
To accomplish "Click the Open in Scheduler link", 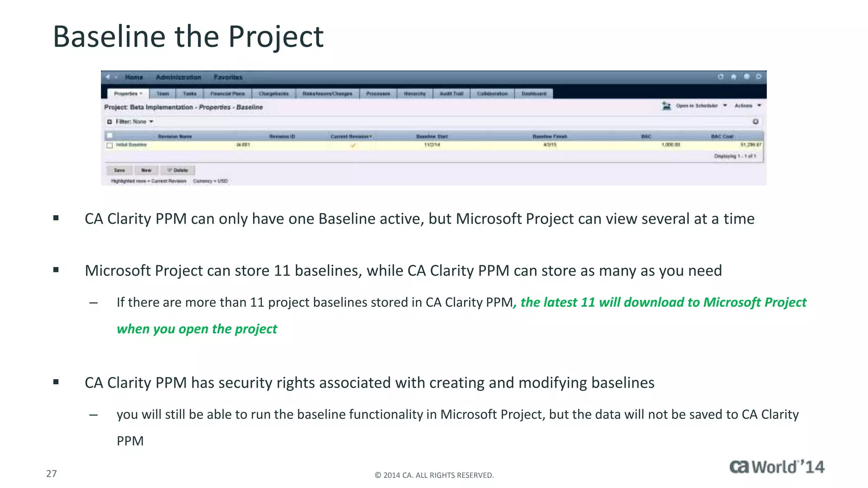I will click(x=696, y=105).
